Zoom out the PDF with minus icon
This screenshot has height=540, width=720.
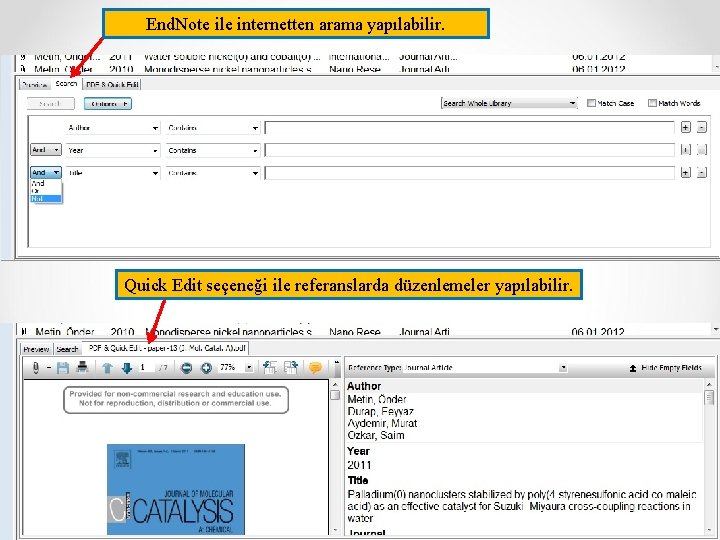coord(186,368)
